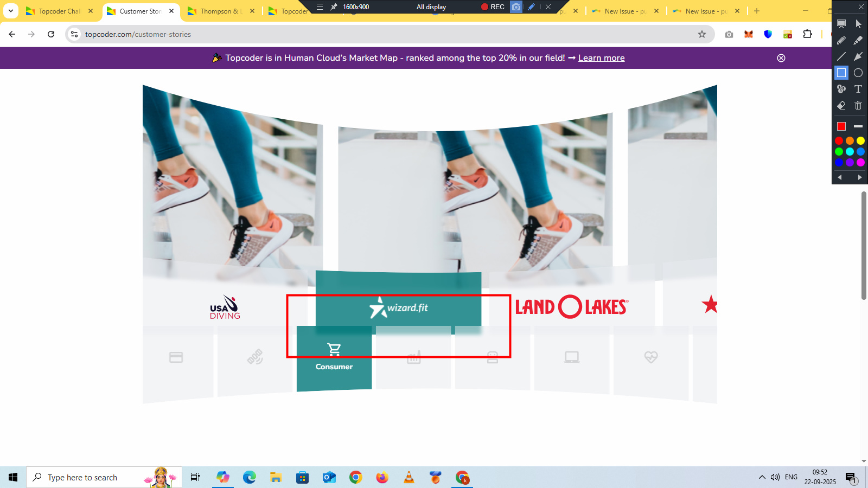This screenshot has width=868, height=488.
Task: Open the Consumer industry tile
Action: pyautogui.click(x=334, y=357)
